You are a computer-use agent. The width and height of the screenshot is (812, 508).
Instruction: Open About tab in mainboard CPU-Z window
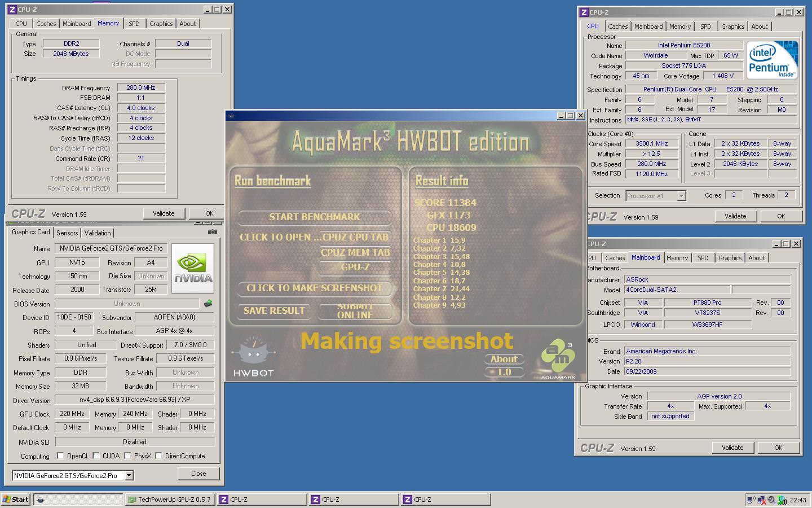[756, 258]
